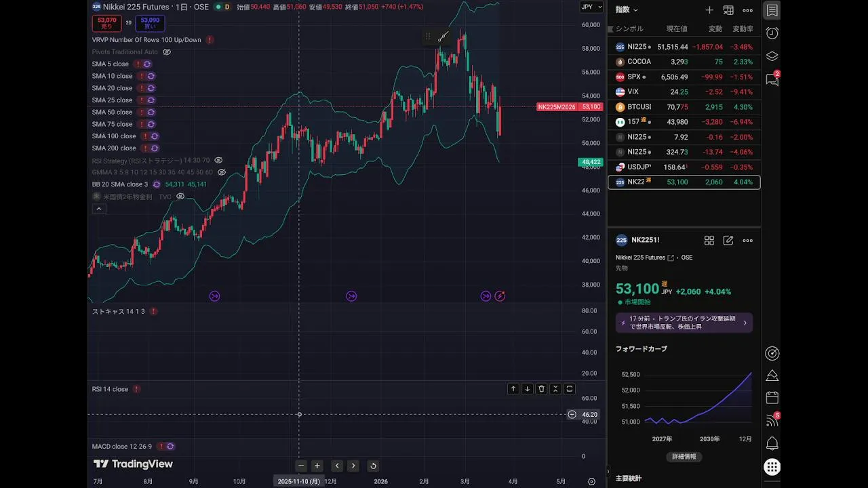Screen dimensions: 868x488
Task: Add a symbol with the watchlist plus icon
Action: (x=709, y=10)
